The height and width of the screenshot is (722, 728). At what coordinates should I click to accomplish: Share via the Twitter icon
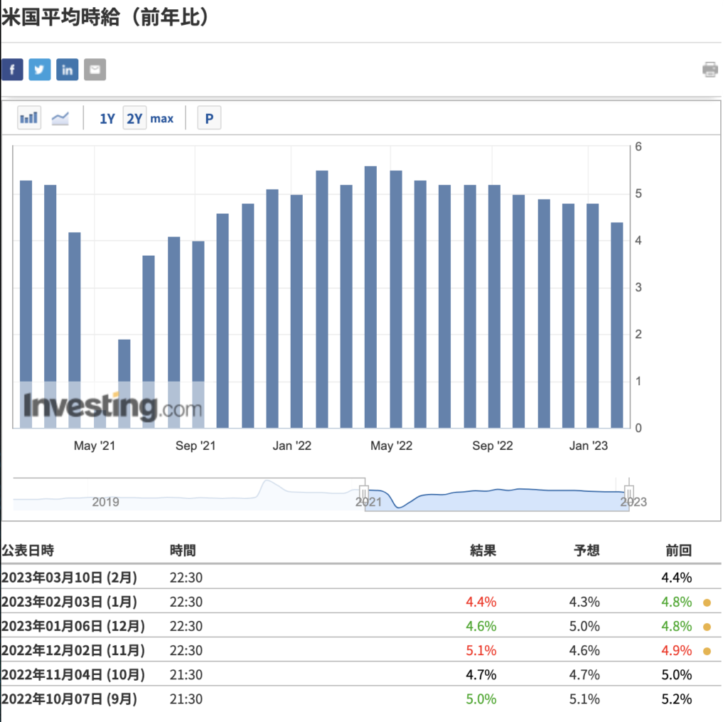pos(40,70)
